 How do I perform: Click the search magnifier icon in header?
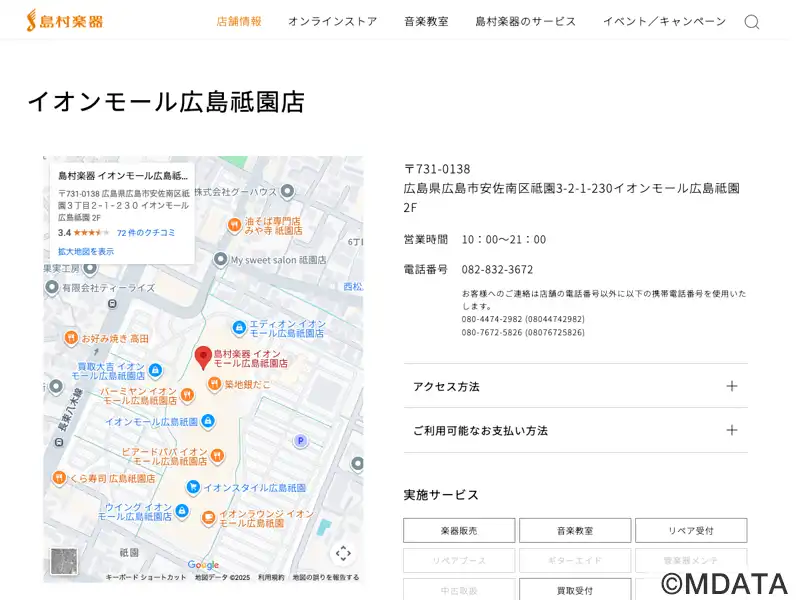point(751,22)
